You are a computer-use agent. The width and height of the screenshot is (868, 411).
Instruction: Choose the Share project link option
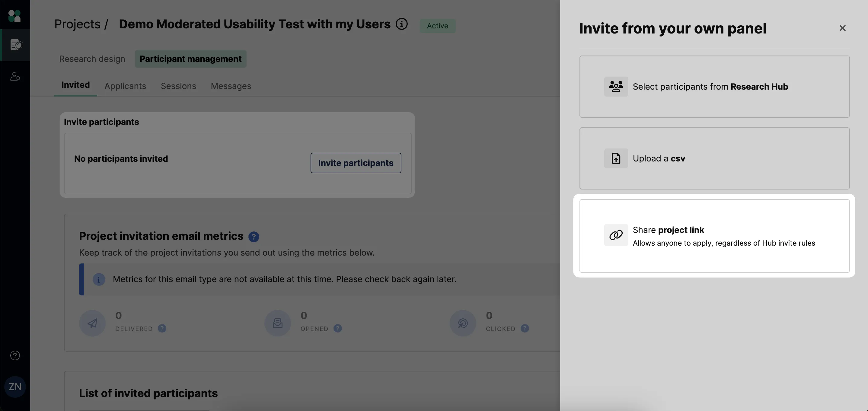[x=715, y=236]
